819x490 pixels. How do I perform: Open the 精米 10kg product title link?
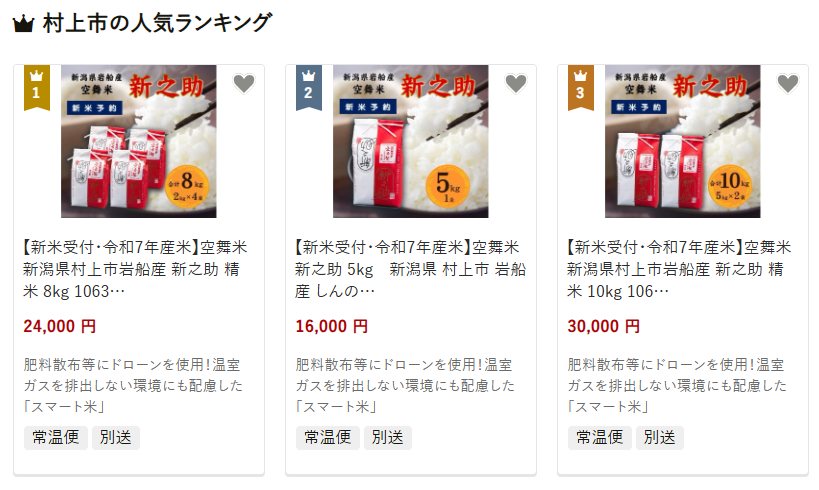tap(679, 269)
